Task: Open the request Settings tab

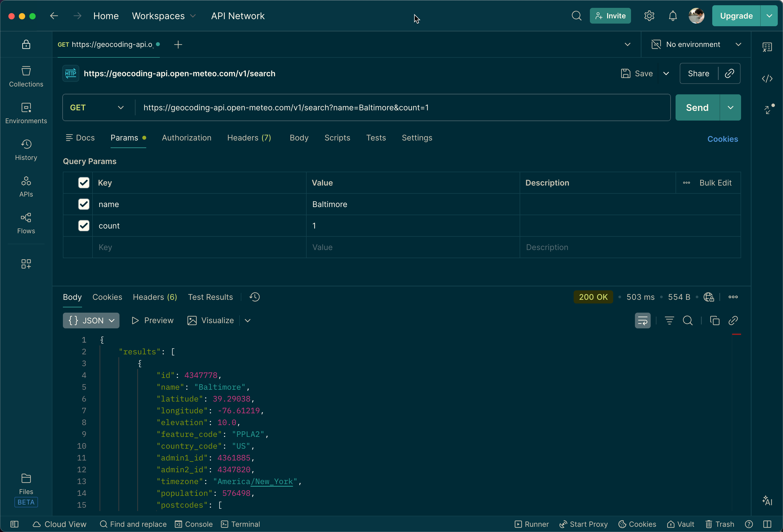Action: point(417,138)
